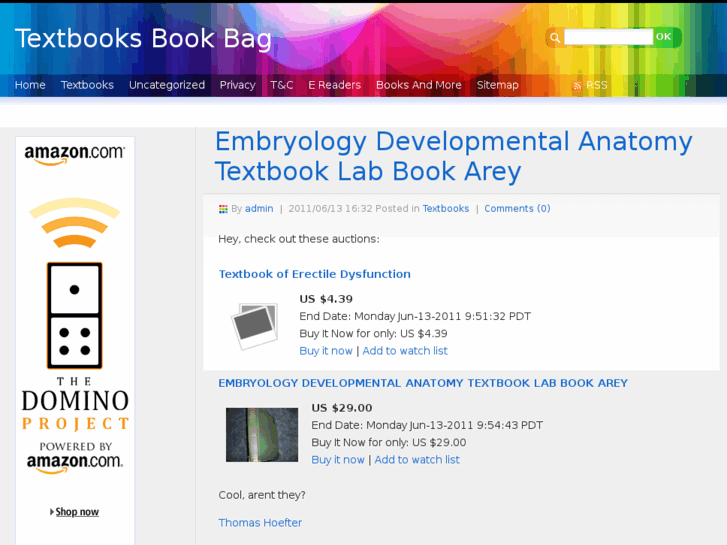Open the Comments (0) link
The width and height of the screenshot is (727, 545).
tap(517, 208)
